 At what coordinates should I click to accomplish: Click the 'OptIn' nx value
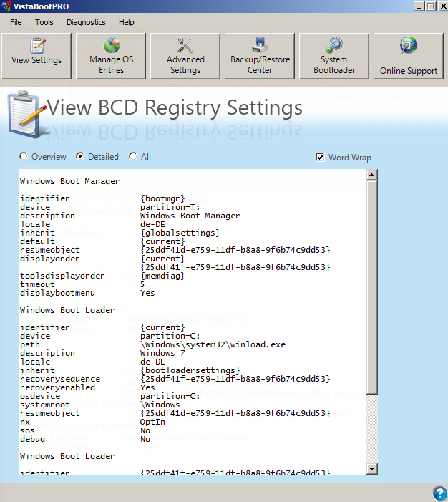click(x=152, y=422)
